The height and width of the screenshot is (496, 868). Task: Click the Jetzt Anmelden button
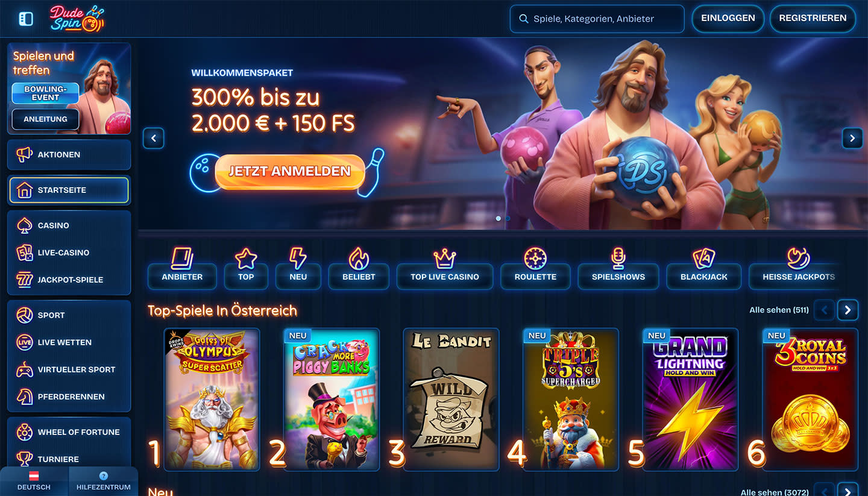pyautogui.click(x=290, y=171)
